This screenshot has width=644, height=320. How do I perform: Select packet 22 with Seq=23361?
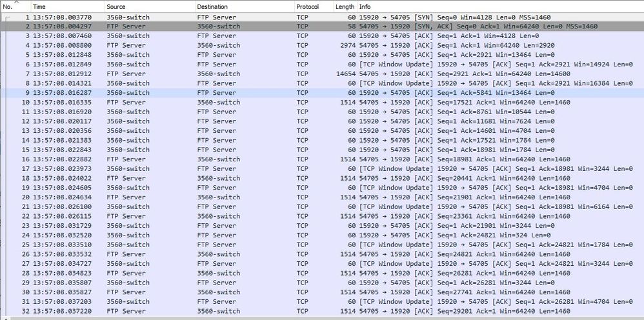[x=323, y=216]
